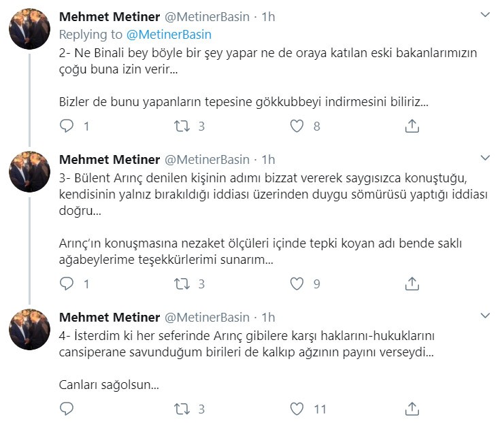This screenshot has width=504, height=423.
Task: Open the options chevron on the "4- İsterdim" tweet
Action: click(x=485, y=316)
